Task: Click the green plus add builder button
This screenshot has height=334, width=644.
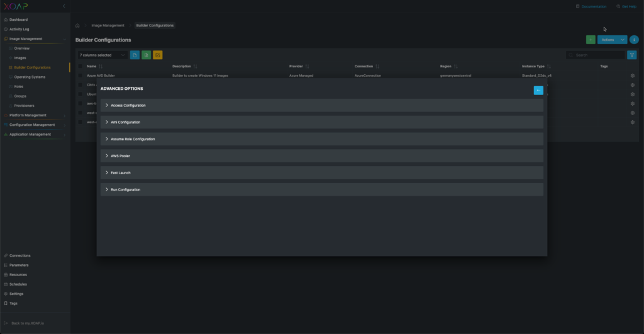Action: click(x=590, y=40)
